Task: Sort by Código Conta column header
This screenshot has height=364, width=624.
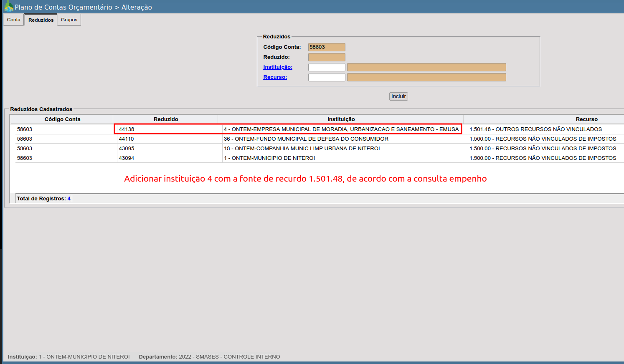Action: (x=62, y=119)
